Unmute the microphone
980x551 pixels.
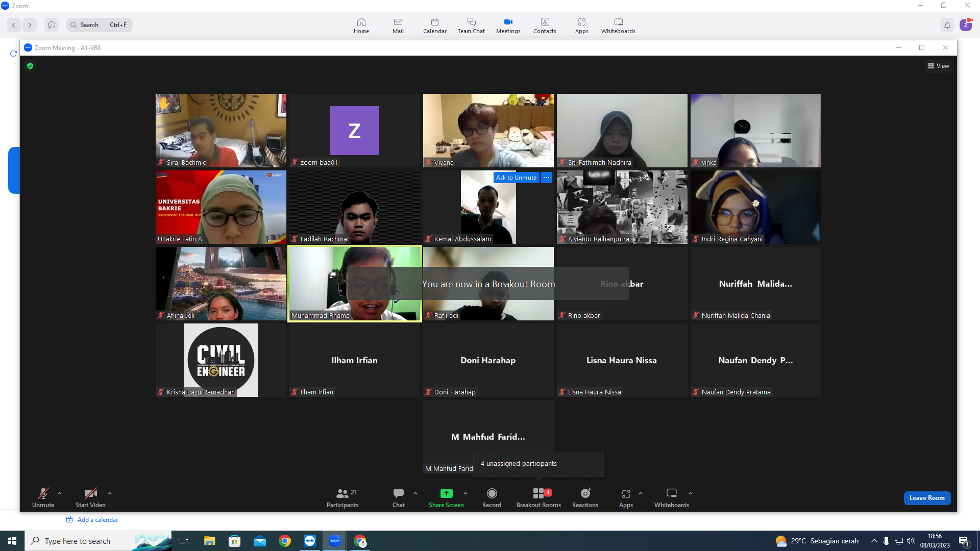(x=43, y=497)
